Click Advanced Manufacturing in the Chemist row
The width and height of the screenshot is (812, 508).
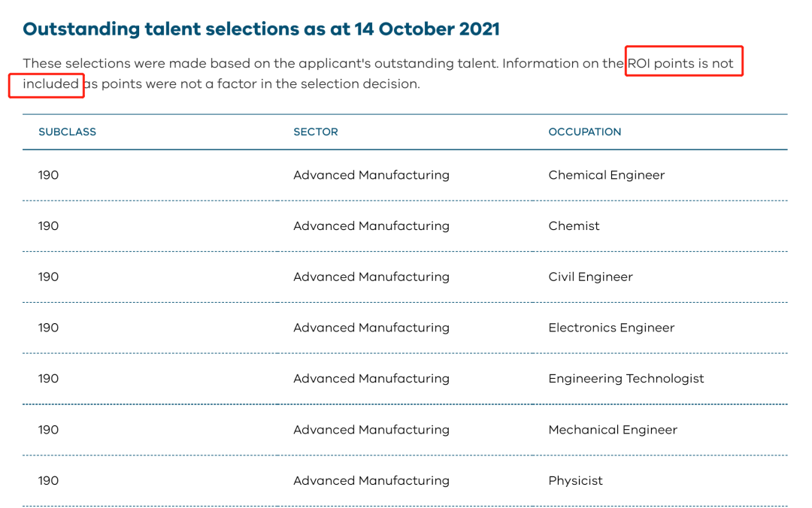click(371, 225)
